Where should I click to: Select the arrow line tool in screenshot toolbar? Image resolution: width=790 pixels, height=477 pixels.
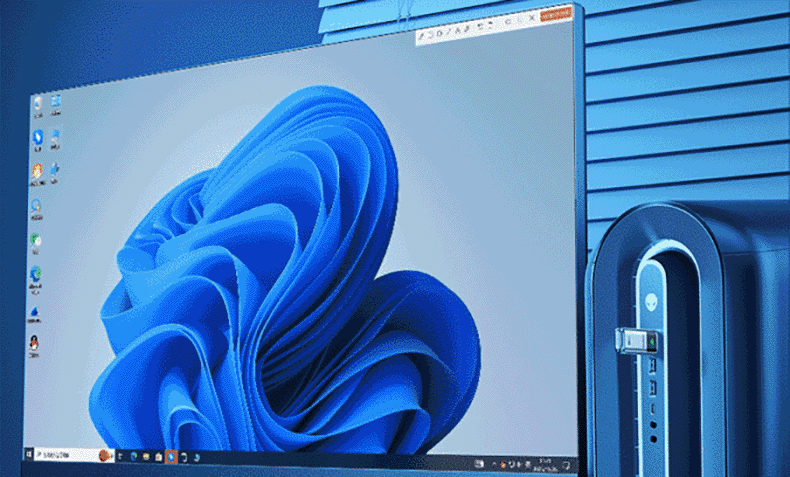448,31
